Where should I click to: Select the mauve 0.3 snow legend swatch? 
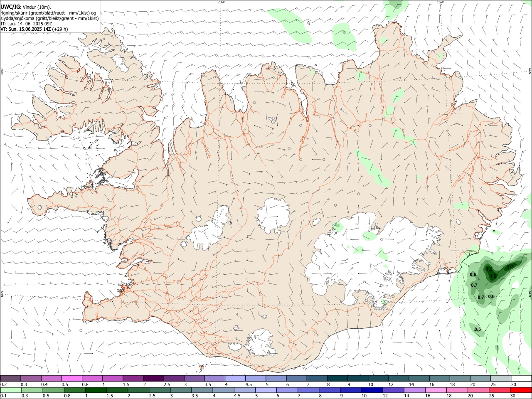tap(31, 378)
